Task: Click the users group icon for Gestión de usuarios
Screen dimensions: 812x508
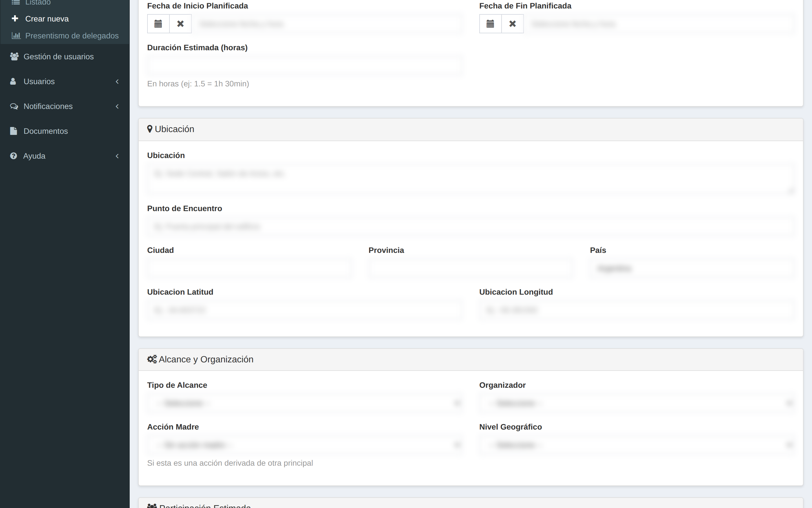Action: tap(14, 56)
